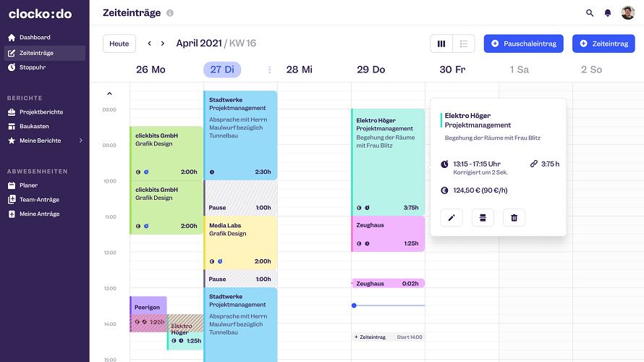Collapse earlier hours with the up chevron
Image resolution: width=644 pixels, height=362 pixels.
click(109, 93)
